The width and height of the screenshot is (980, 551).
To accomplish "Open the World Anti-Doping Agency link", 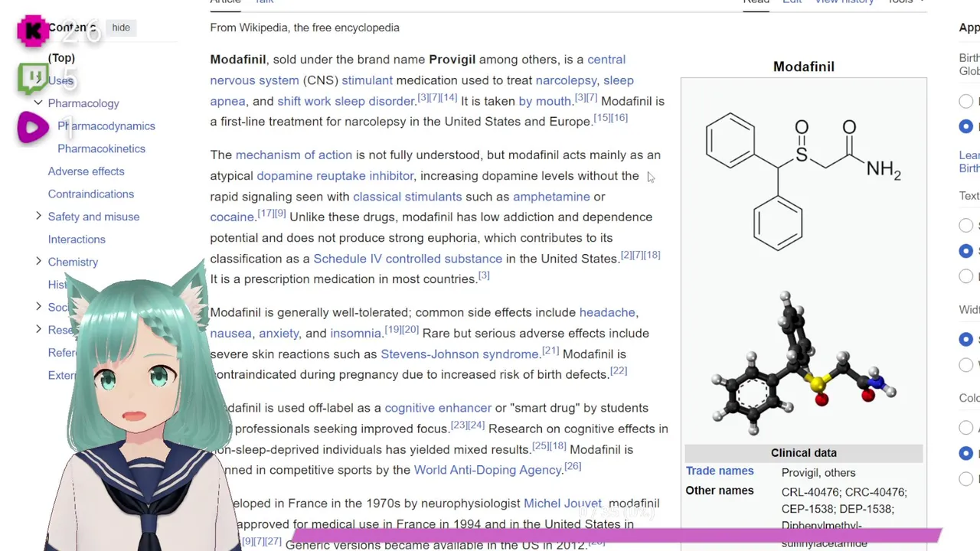I will click(x=488, y=470).
